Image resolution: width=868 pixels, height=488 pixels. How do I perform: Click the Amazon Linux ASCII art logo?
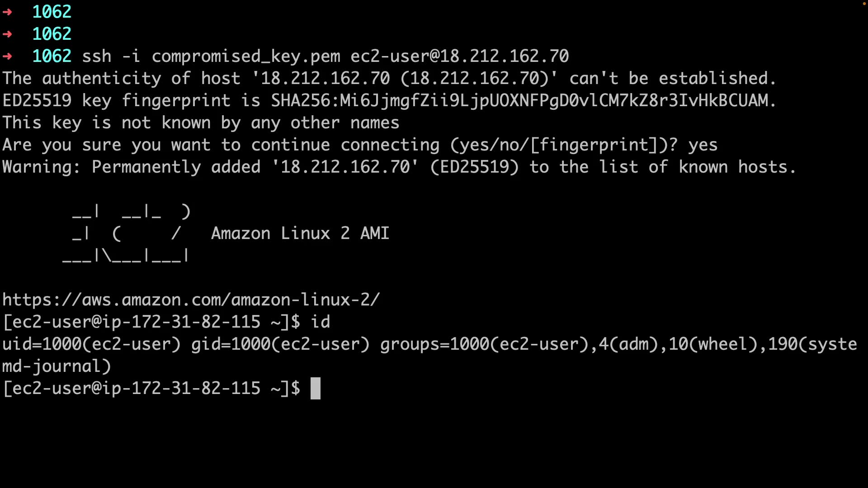(x=127, y=233)
